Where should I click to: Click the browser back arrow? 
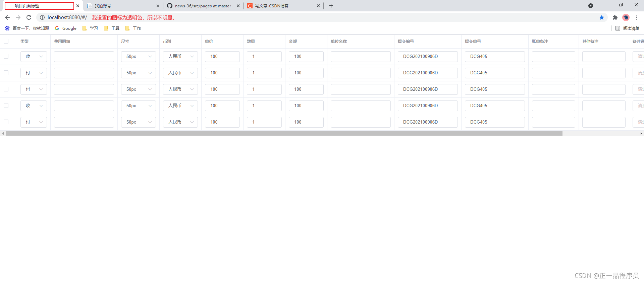tap(7, 17)
